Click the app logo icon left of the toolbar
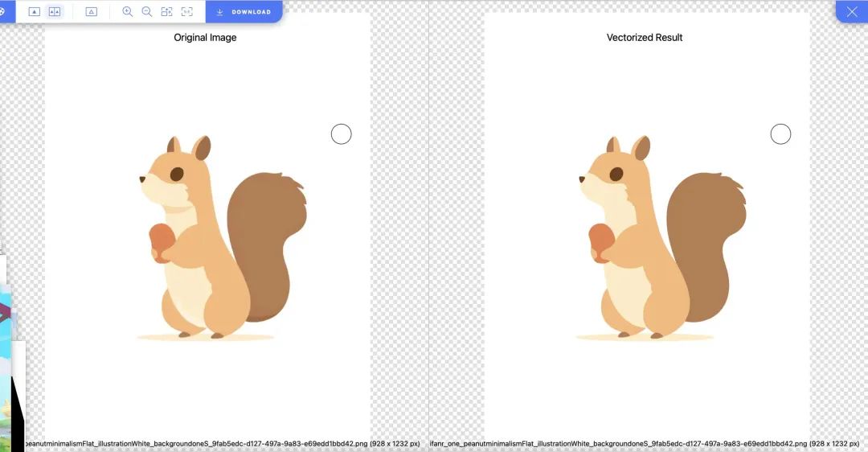The image size is (868, 452). [2, 11]
